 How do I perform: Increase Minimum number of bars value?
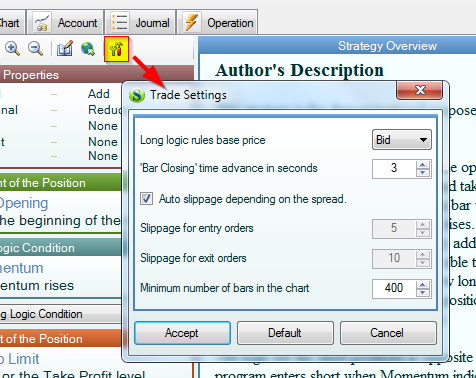[423, 285]
